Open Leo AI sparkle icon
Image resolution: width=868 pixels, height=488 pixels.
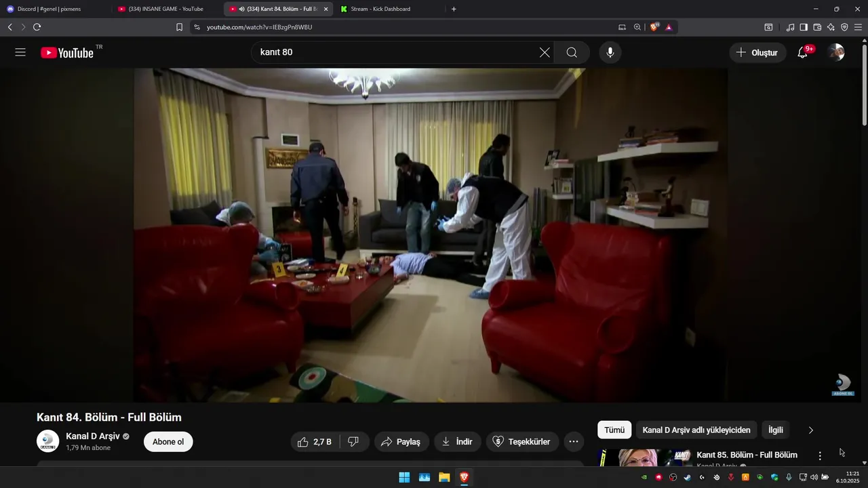click(831, 27)
